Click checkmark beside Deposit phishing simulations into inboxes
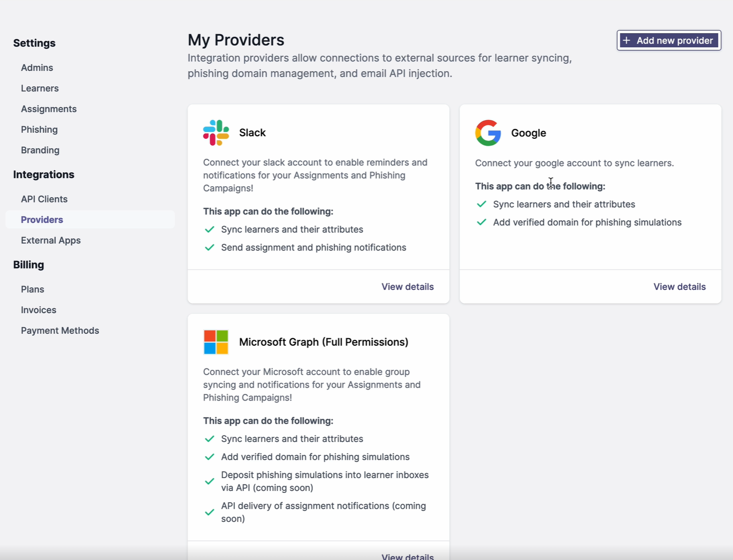 pos(209,481)
